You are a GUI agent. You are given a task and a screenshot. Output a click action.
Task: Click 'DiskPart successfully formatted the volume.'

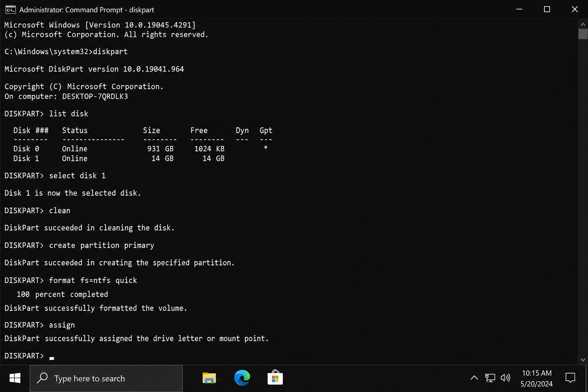(96, 308)
